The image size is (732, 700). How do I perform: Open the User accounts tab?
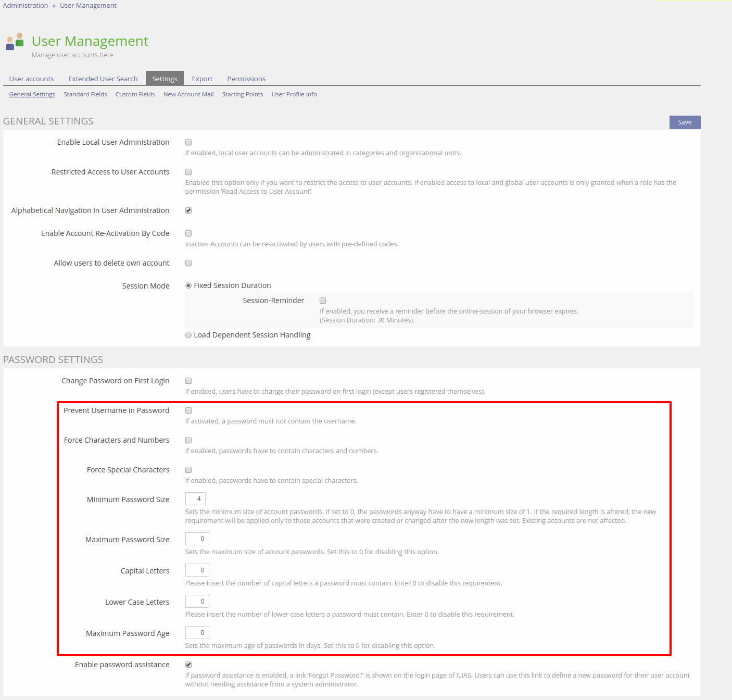point(31,79)
